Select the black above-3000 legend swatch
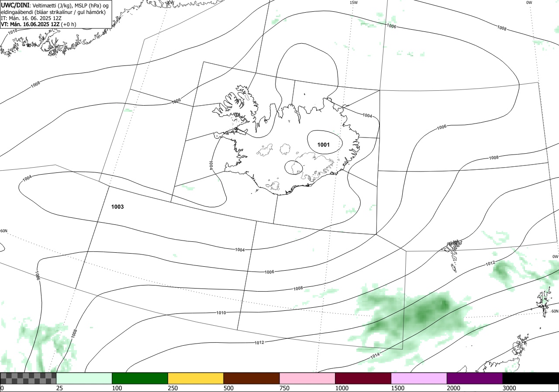This screenshot has height=392, width=559. click(x=531, y=378)
